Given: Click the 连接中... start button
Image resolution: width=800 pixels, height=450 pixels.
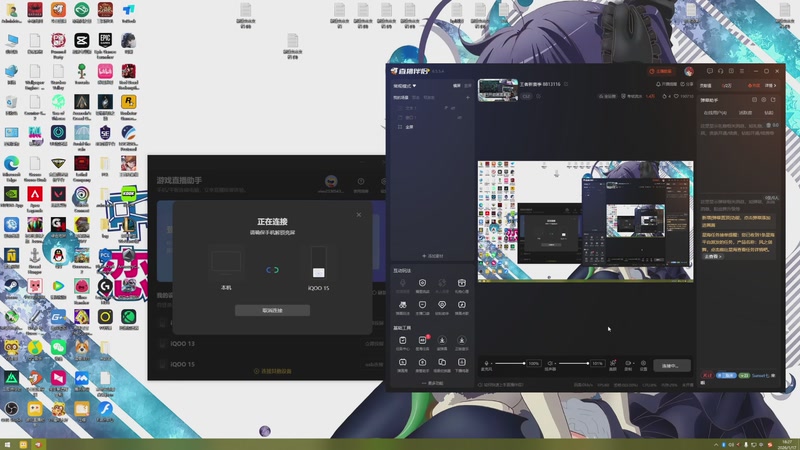Looking at the screenshot, I should tap(671, 365).
